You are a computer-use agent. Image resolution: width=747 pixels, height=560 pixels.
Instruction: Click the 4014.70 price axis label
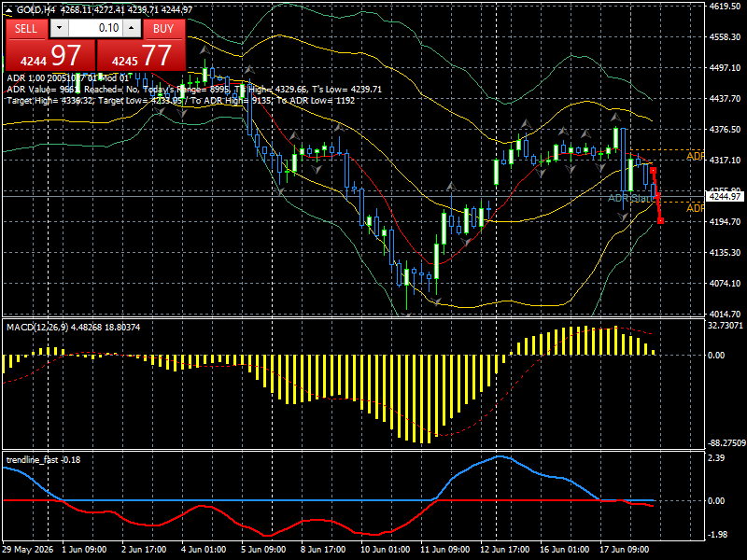point(725,314)
